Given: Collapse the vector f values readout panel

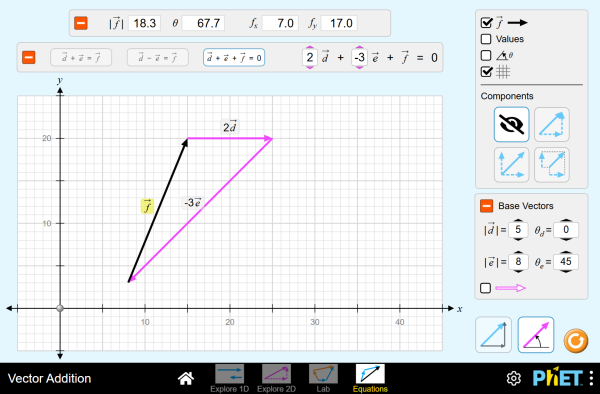Looking at the screenshot, I should coord(81,23).
